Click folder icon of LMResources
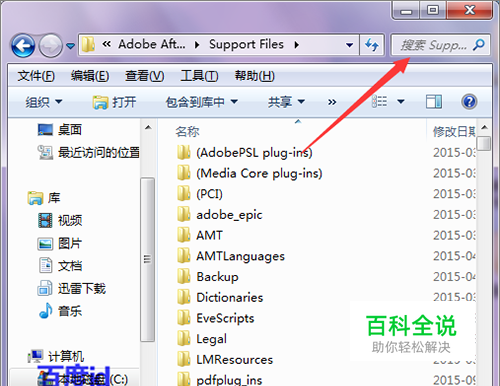This screenshot has height=386, width=500. click(x=184, y=359)
